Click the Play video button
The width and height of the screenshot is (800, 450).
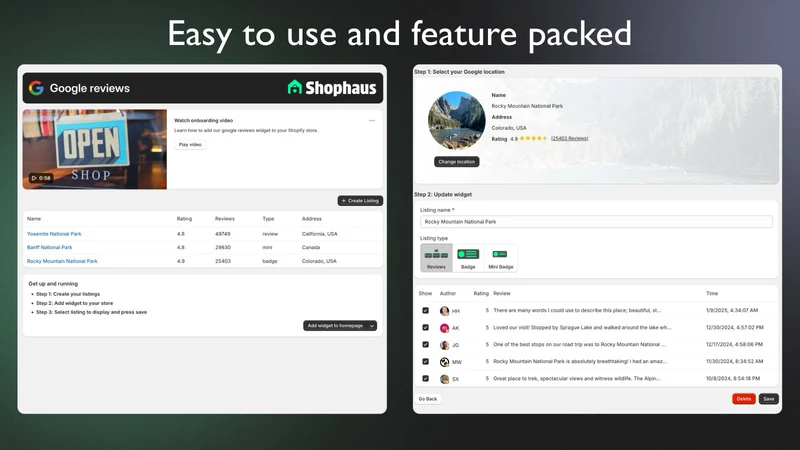pos(190,144)
